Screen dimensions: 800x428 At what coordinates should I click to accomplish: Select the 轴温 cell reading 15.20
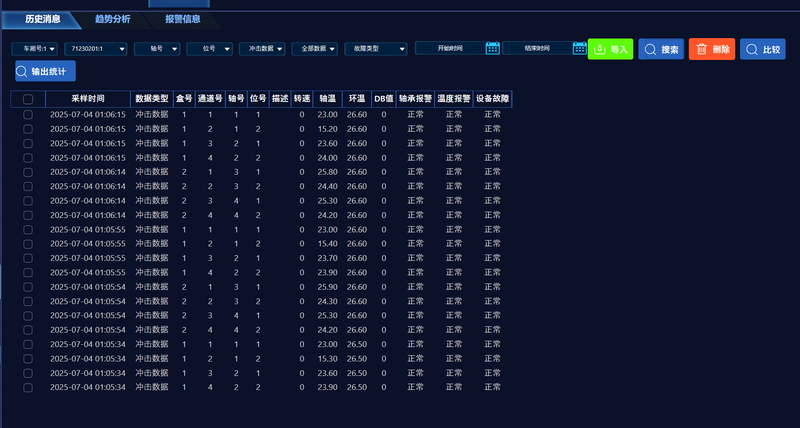328,129
